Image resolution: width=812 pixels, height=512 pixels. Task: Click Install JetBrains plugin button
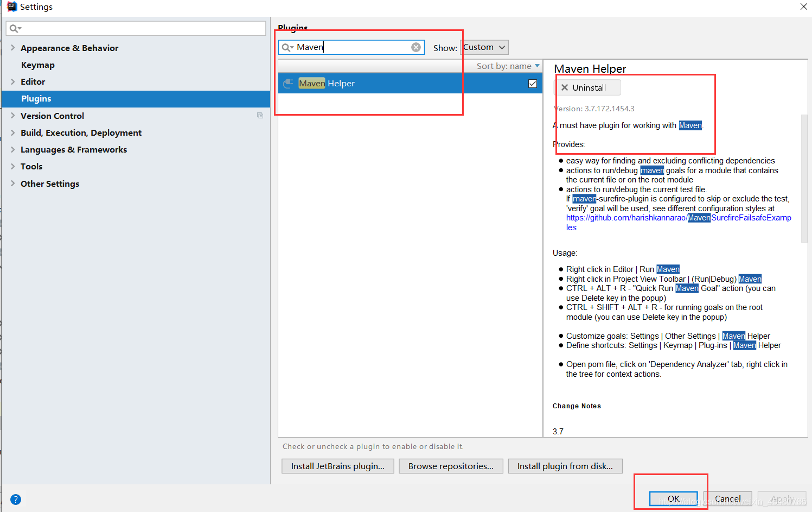pyautogui.click(x=337, y=466)
